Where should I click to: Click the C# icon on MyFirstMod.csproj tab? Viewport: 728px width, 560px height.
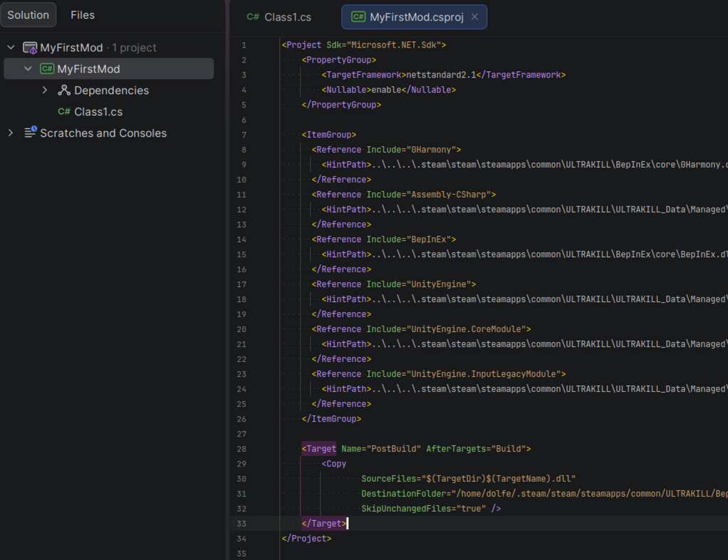[358, 17]
